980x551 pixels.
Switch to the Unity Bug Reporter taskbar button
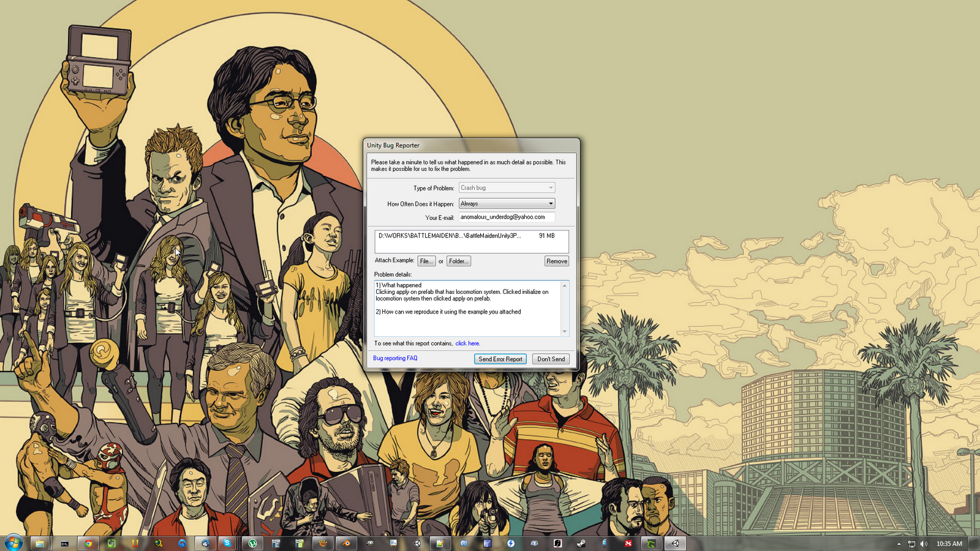[x=675, y=543]
